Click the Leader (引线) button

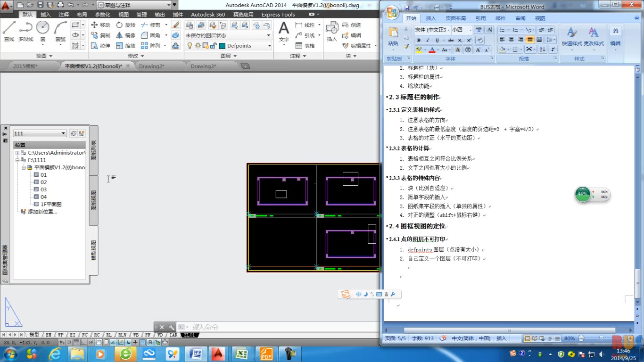305,35
